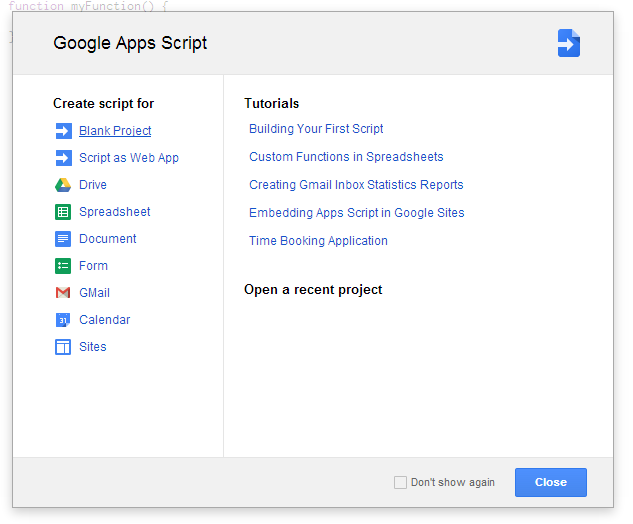Click the Google Drive triangle icon
The image size is (633, 524).
point(63,185)
